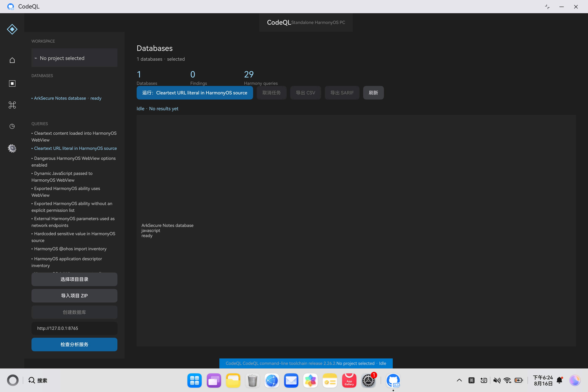The width and height of the screenshot is (588, 392).
Task: Click the 创建数据库 button
Action: click(x=74, y=312)
